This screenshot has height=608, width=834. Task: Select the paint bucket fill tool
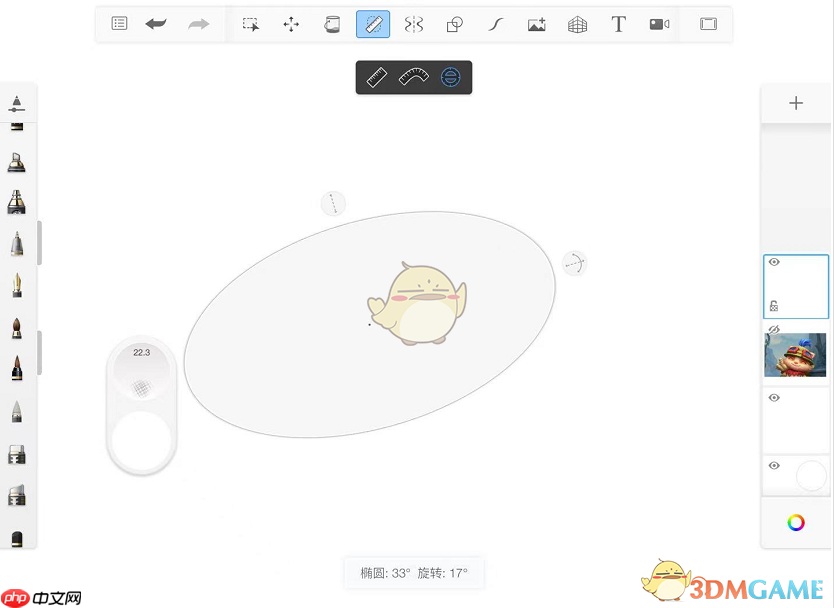(x=332, y=24)
